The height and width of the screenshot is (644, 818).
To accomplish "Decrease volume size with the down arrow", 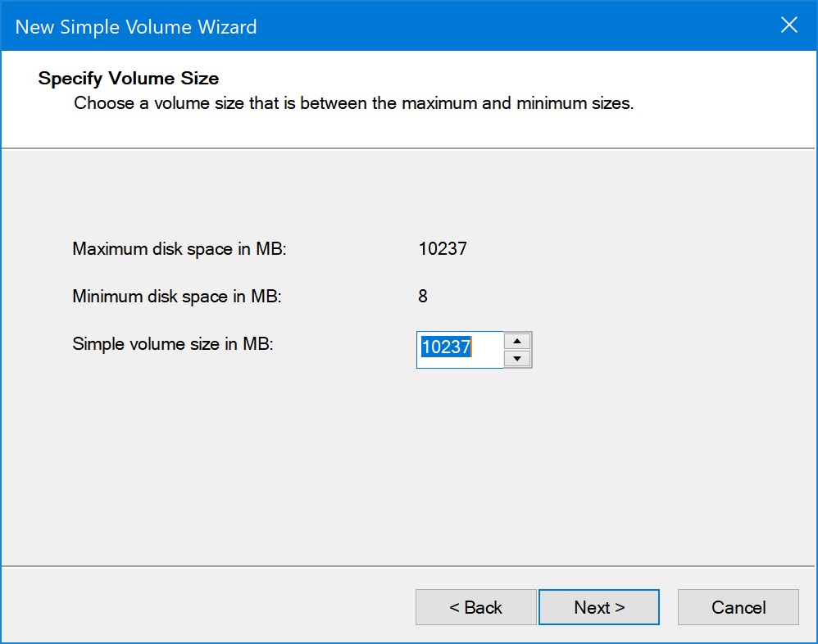I will (x=517, y=359).
